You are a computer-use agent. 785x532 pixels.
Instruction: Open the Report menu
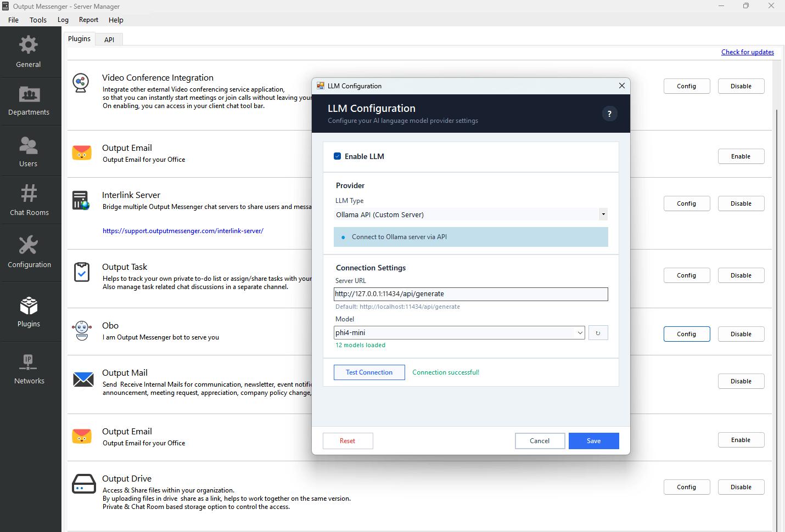tap(88, 20)
